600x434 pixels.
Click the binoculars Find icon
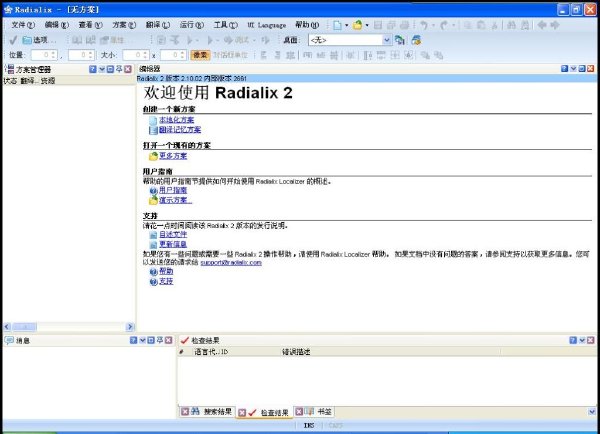(511, 25)
